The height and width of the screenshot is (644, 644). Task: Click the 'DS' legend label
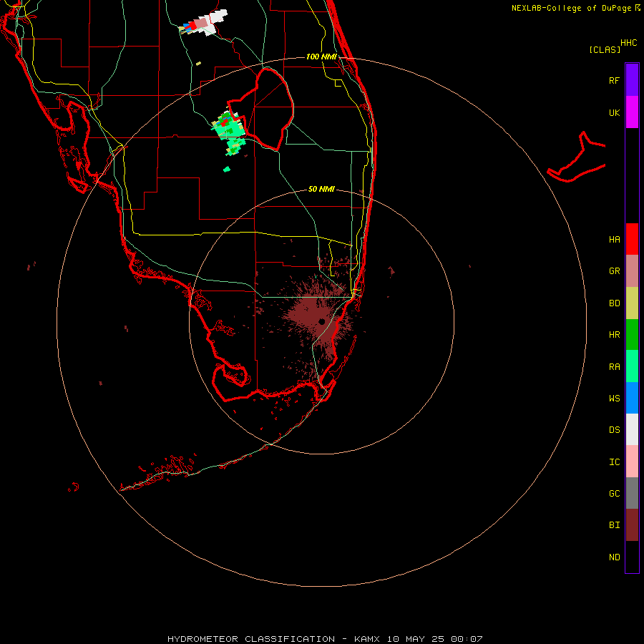click(614, 430)
